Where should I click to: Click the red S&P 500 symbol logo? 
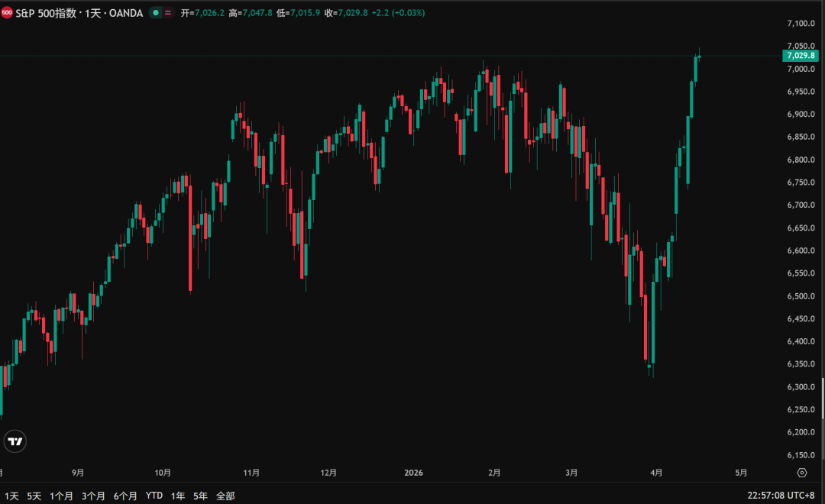click(7, 13)
